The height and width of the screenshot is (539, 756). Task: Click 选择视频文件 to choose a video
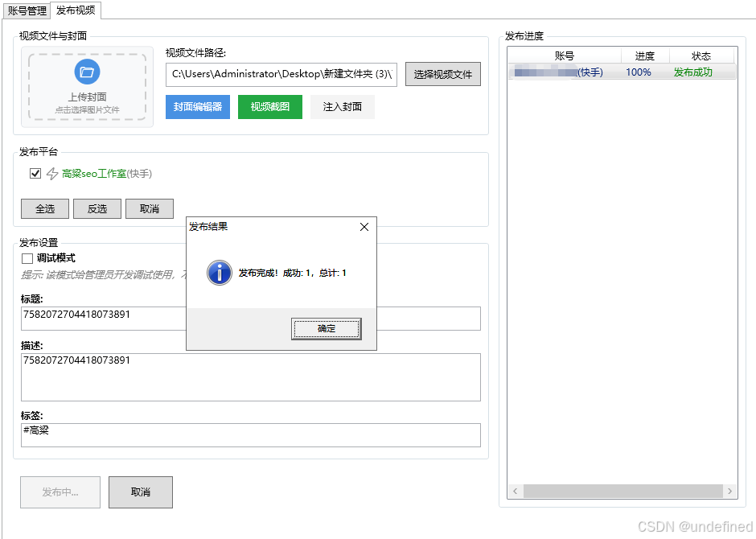[442, 73]
